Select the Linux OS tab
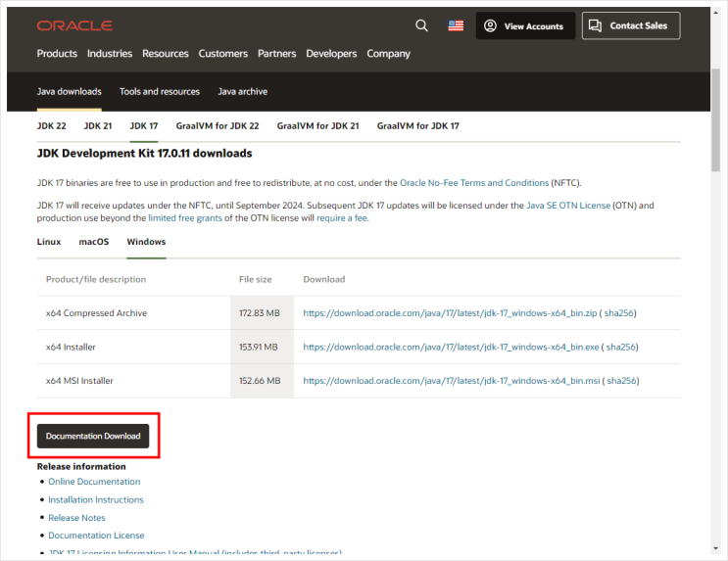 tap(49, 241)
